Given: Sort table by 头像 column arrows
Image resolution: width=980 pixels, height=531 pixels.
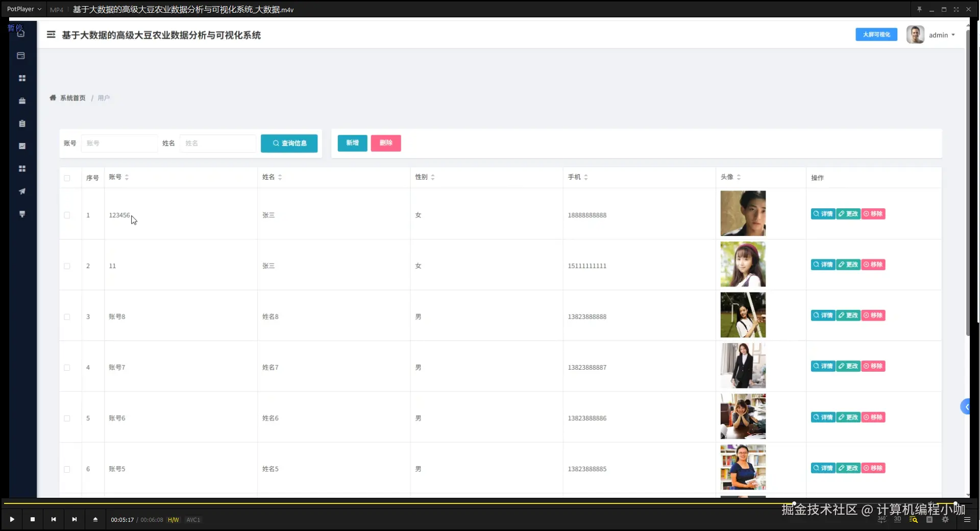Looking at the screenshot, I should 738,177.
